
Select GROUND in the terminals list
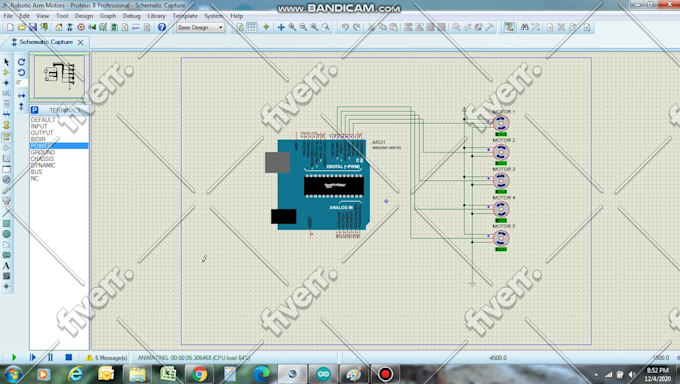tap(43, 152)
